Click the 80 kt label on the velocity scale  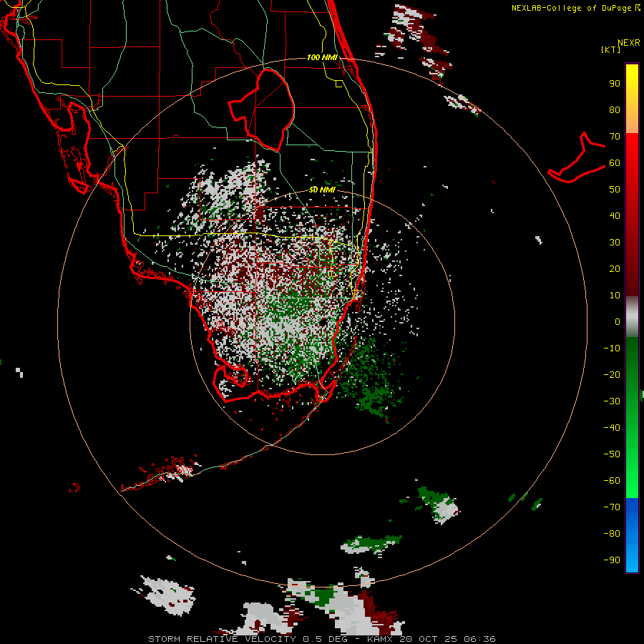(615, 110)
